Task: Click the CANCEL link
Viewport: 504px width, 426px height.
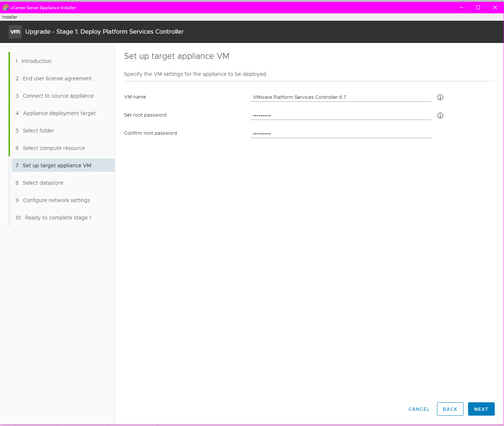Action: pos(419,409)
